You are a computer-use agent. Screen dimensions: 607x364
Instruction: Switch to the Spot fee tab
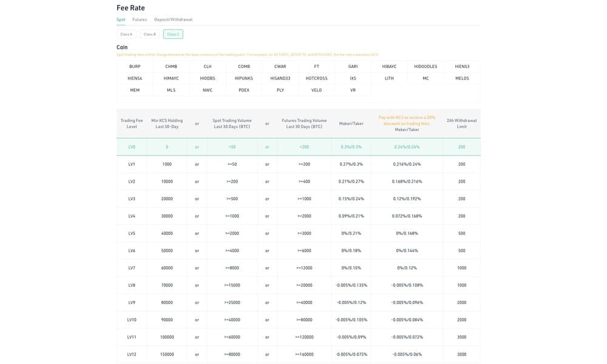(x=121, y=19)
